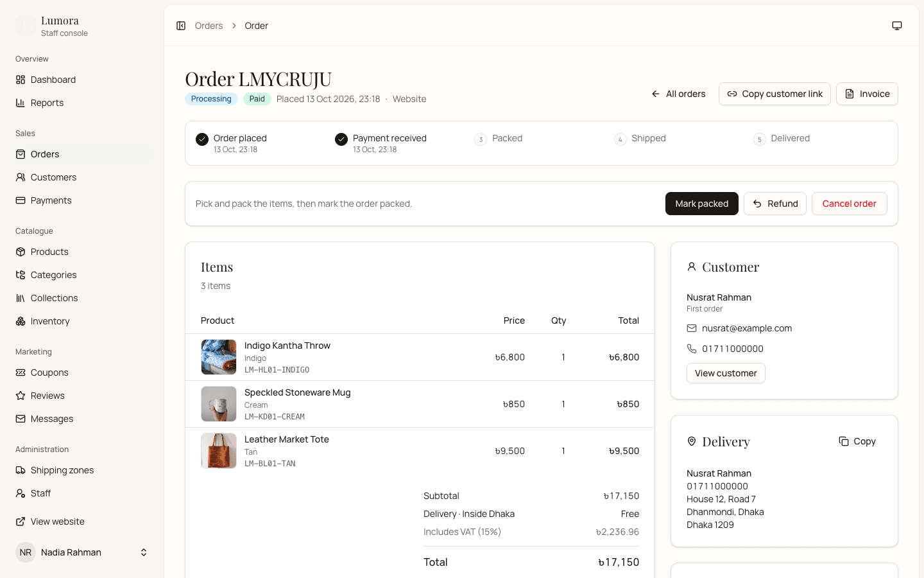Select the Packed step in progress tracker
This screenshot has height=578, width=924.
499,139
